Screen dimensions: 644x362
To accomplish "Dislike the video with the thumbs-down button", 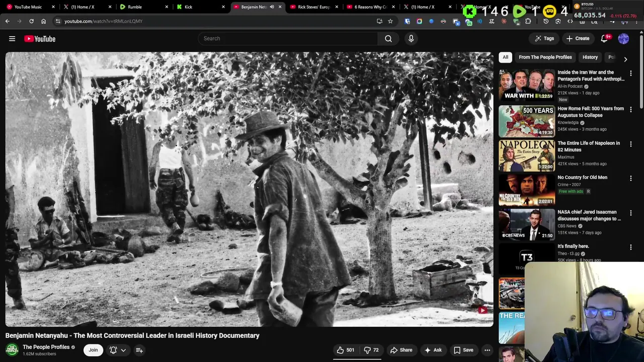I will coord(371,350).
